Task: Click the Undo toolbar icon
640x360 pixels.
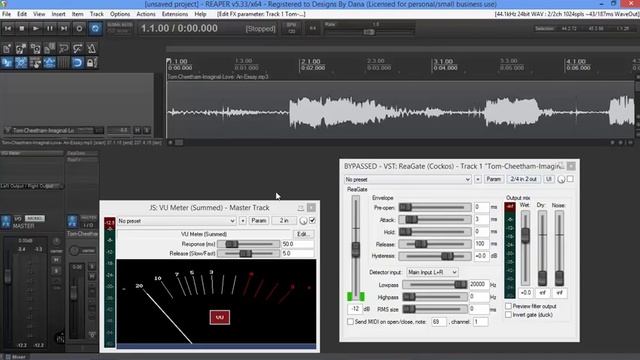Action: coord(63,49)
